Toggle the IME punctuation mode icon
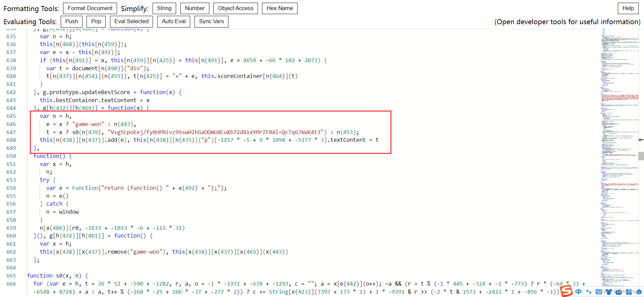This screenshot has width=644, height=297. (x=589, y=292)
